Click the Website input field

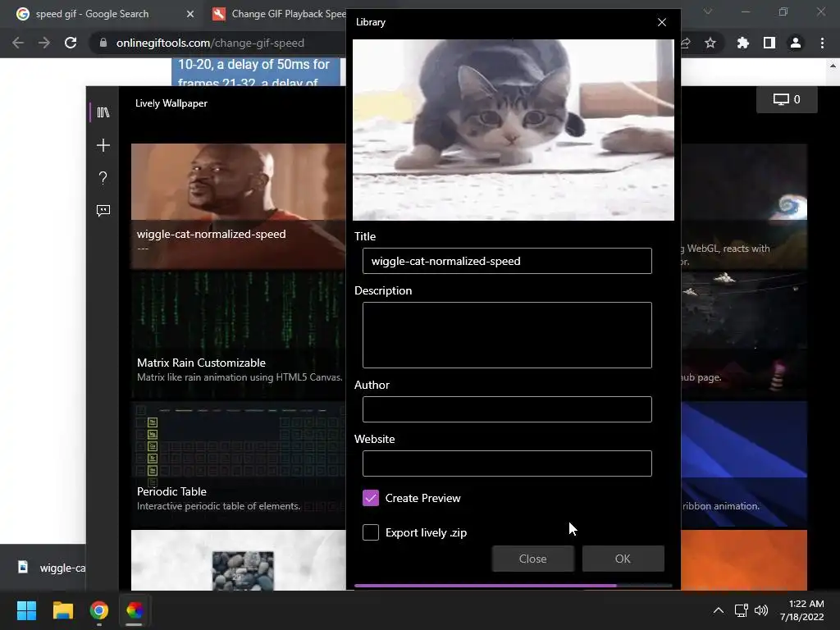507,463
